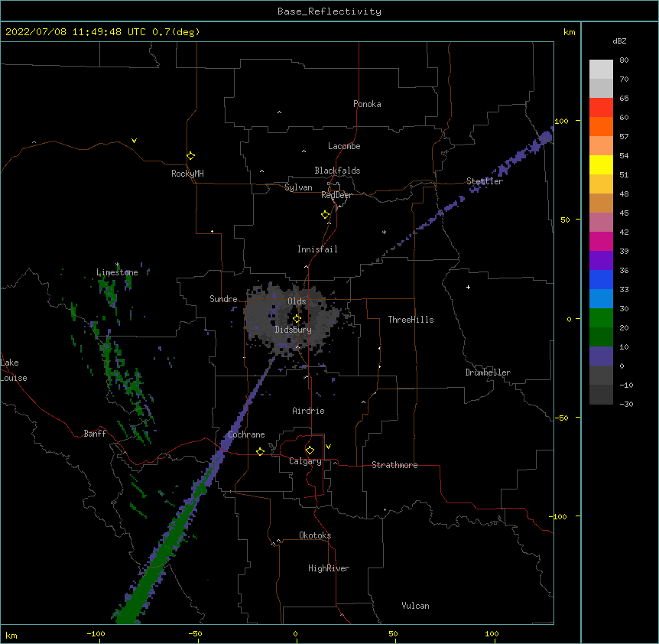Click the white asterisk marker above Limestone
The image size is (659, 644).
(x=117, y=265)
